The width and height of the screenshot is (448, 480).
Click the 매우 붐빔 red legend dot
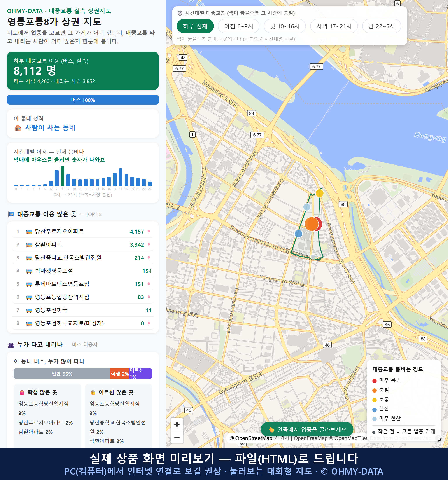pyautogui.click(x=374, y=381)
